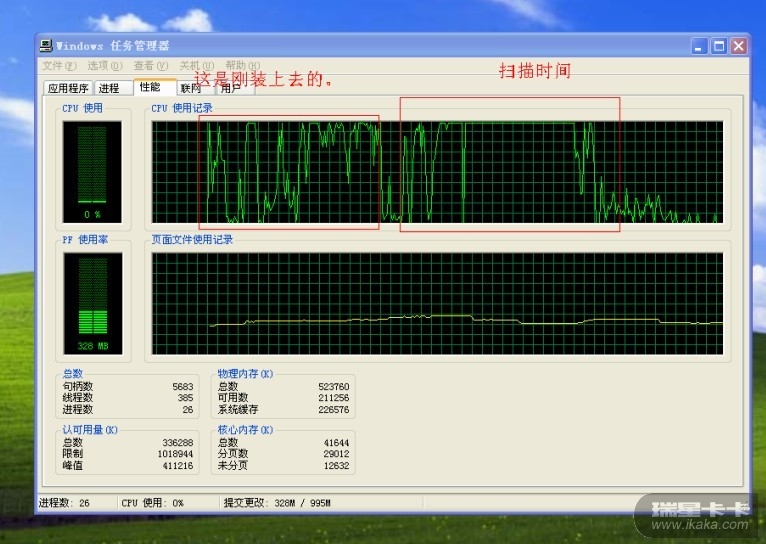The image size is (766, 544).
Task: Click the 峰值 label
Action: coord(72,466)
